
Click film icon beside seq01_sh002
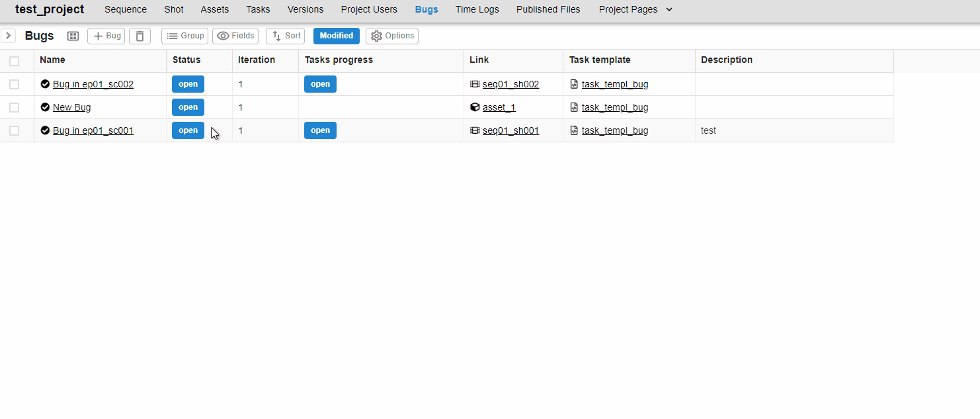(x=475, y=84)
